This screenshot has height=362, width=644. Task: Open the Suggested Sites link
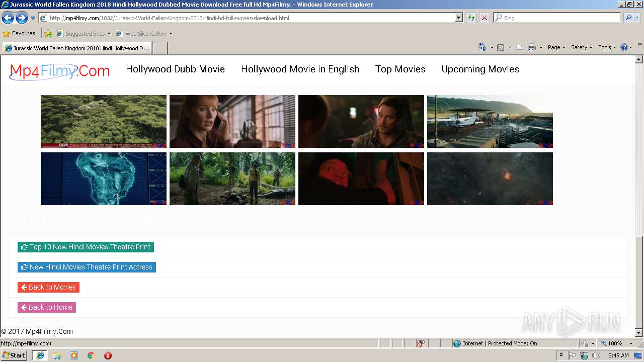click(x=83, y=34)
